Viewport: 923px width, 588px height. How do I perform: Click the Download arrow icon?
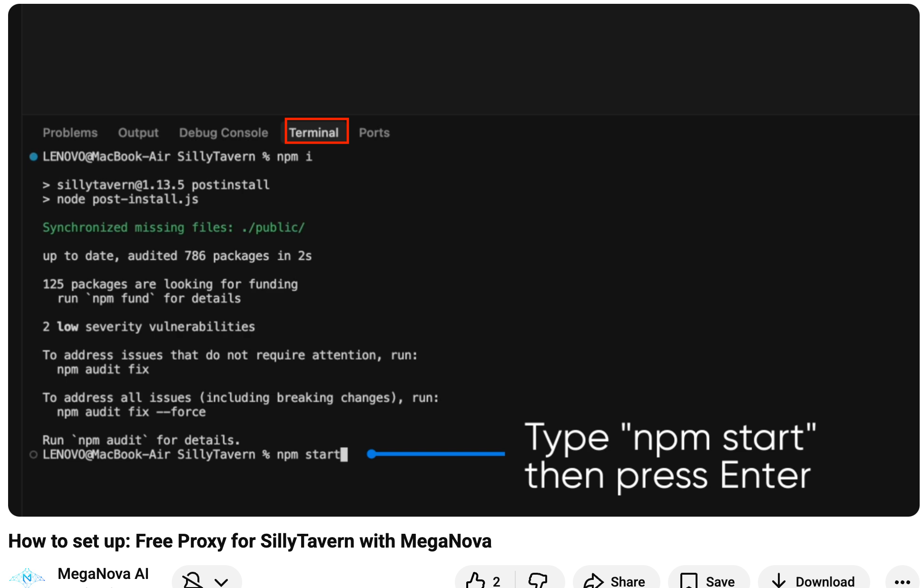click(x=779, y=581)
